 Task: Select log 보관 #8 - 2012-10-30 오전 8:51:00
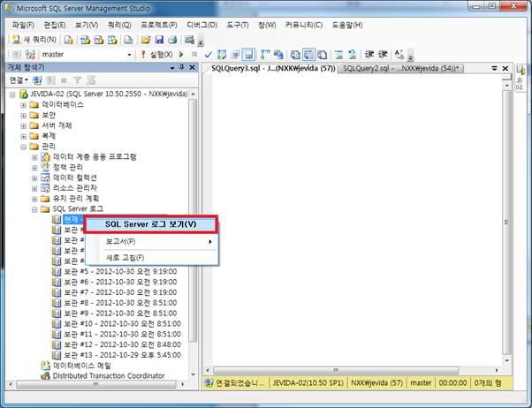[120, 303]
